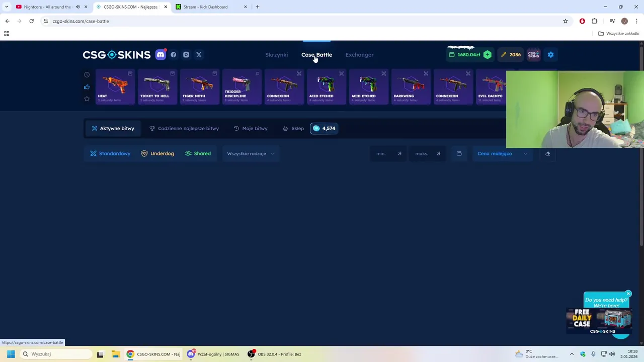Open Windows Start menu

pos(11,354)
